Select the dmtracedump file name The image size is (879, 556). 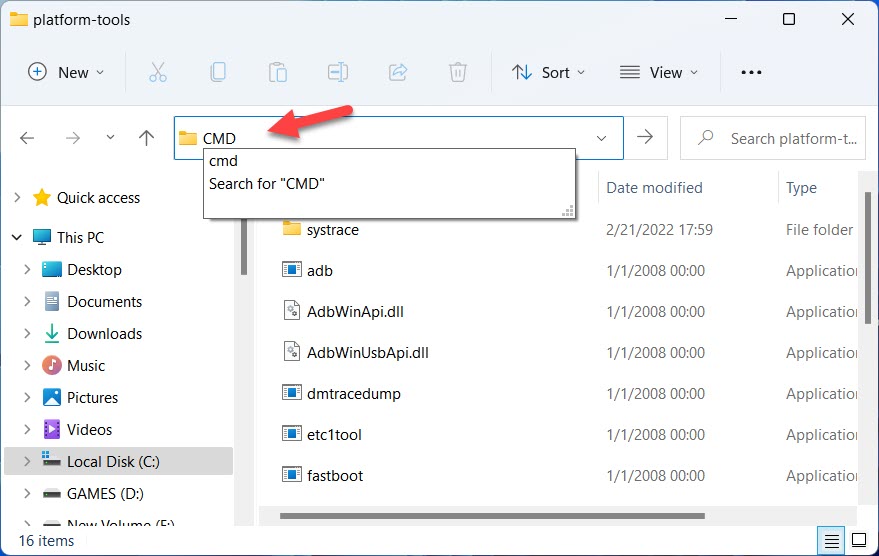click(x=354, y=394)
